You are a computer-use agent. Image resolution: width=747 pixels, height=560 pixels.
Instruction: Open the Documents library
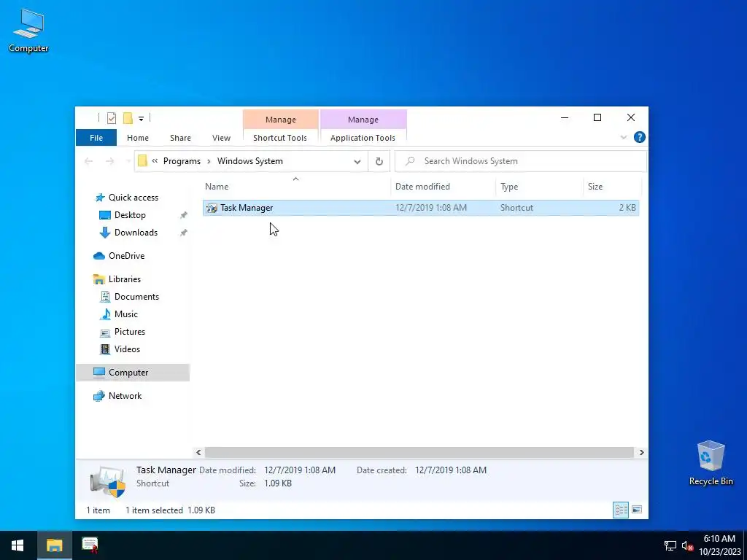136,297
